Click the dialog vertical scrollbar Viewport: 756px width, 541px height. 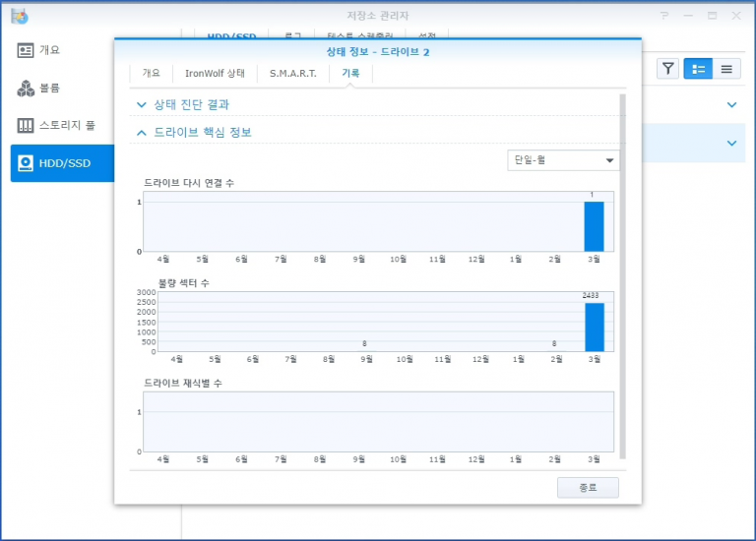[x=622, y=276]
